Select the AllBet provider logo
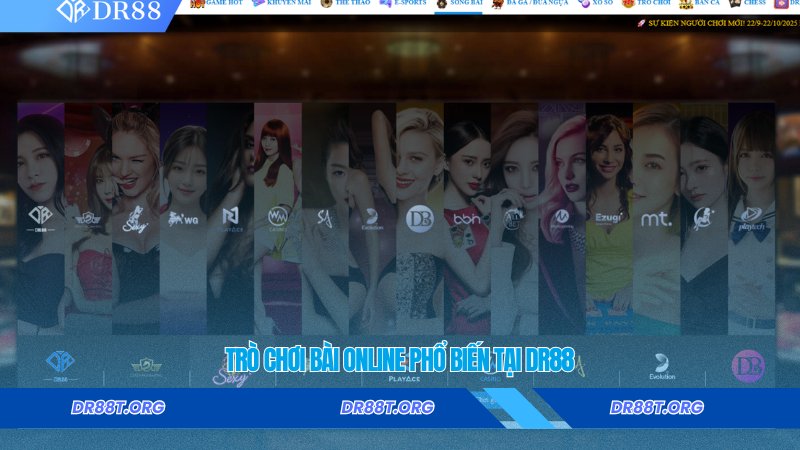The width and height of the screenshot is (800, 450). point(513,219)
